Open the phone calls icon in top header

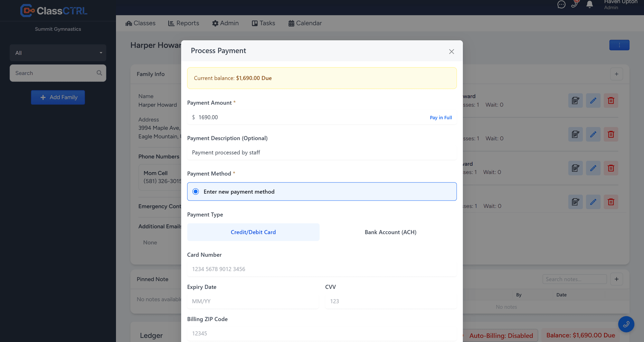pos(575,4)
